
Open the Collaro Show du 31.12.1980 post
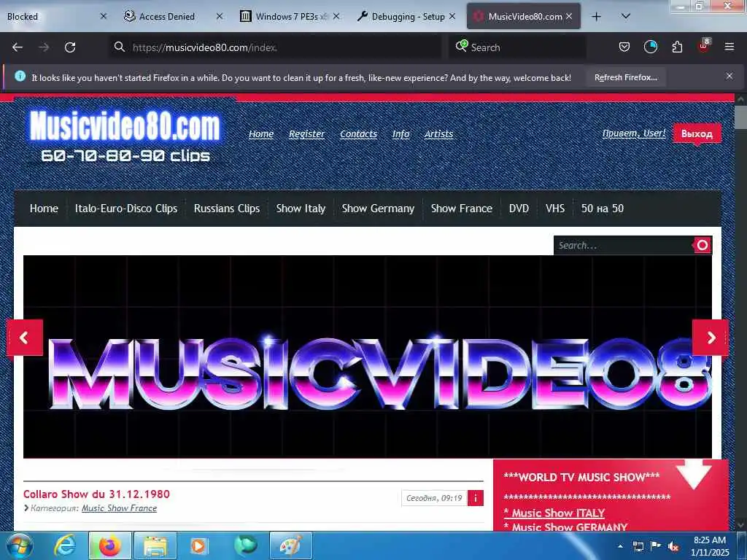pos(96,494)
